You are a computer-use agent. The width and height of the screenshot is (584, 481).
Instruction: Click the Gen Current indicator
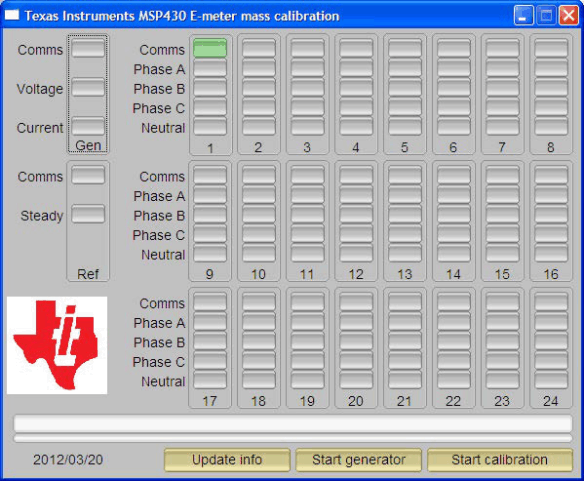tap(88, 127)
